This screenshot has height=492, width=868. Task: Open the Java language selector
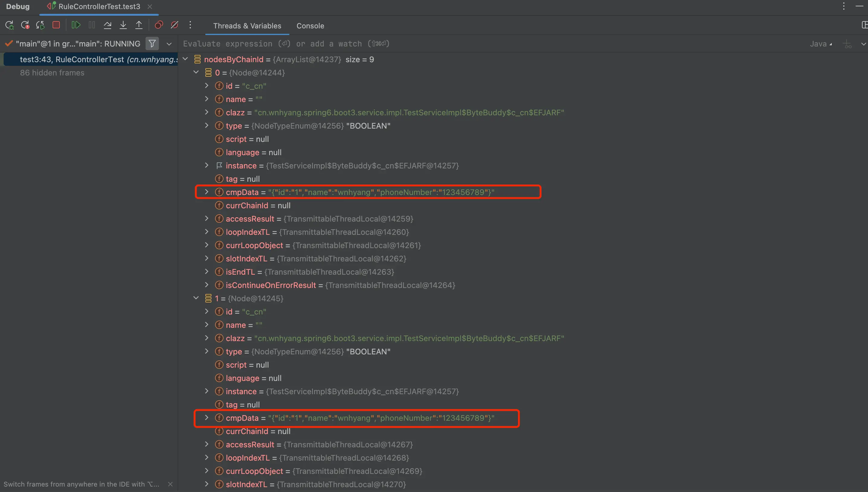click(820, 44)
